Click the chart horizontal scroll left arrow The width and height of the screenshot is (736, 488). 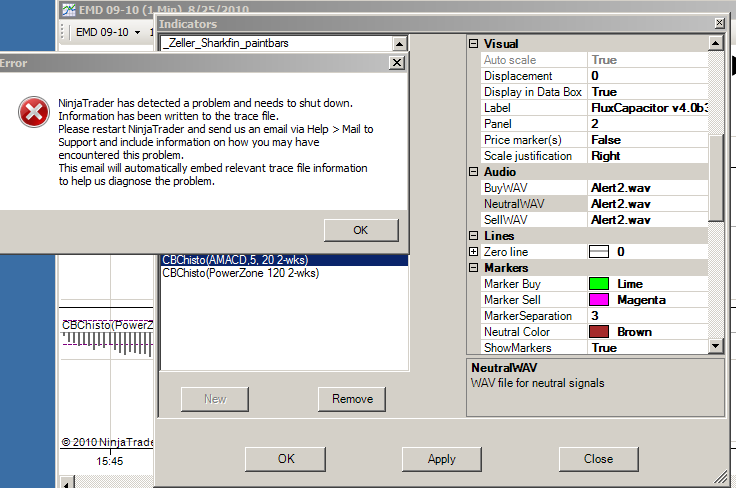point(67,482)
